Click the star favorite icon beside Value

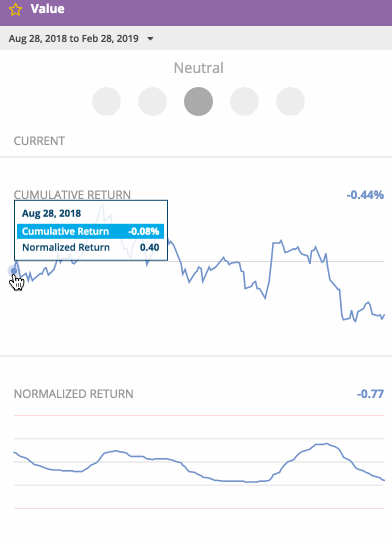pos(15,9)
